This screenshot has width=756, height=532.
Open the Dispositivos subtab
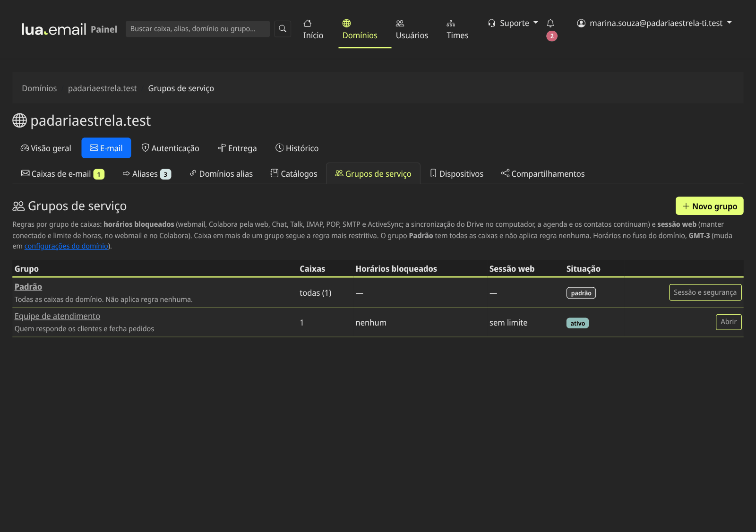(456, 174)
